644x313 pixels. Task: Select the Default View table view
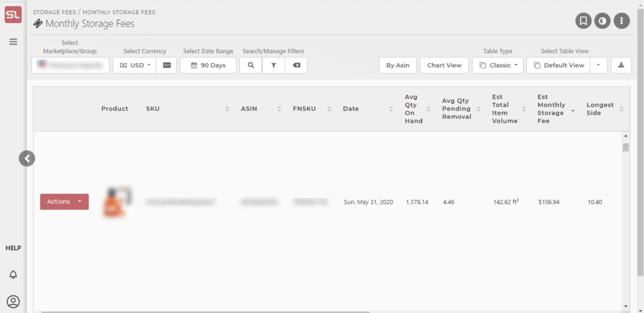pos(558,65)
